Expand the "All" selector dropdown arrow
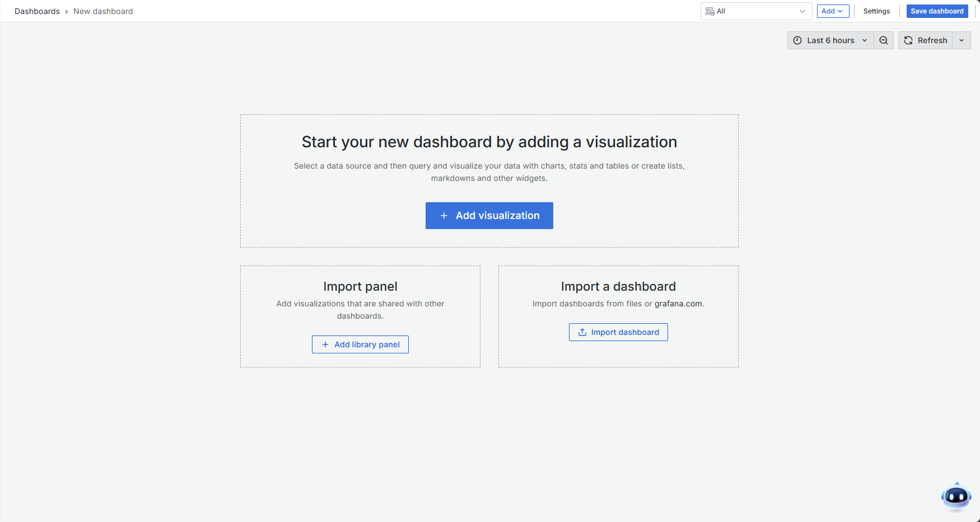This screenshot has height=522, width=980. point(802,11)
